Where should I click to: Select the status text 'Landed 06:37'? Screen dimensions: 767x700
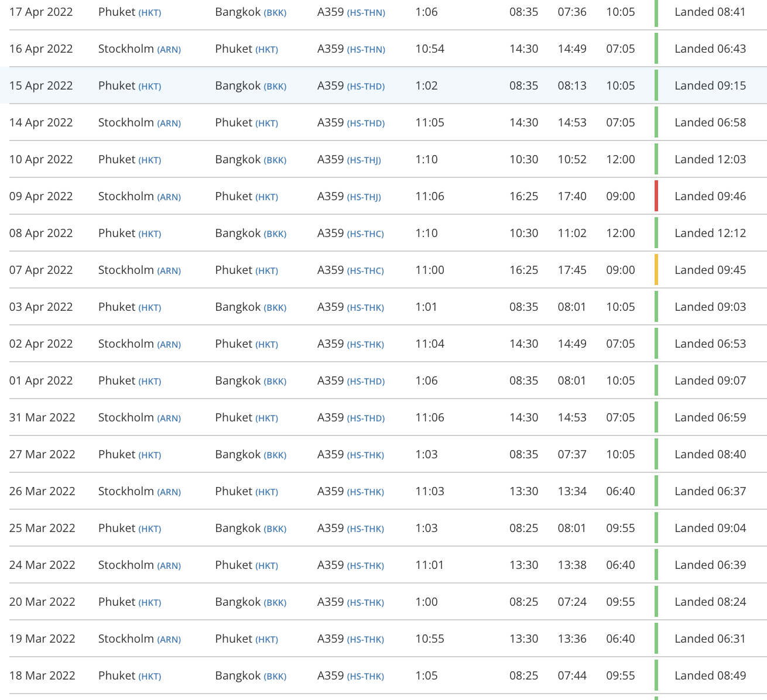click(710, 491)
